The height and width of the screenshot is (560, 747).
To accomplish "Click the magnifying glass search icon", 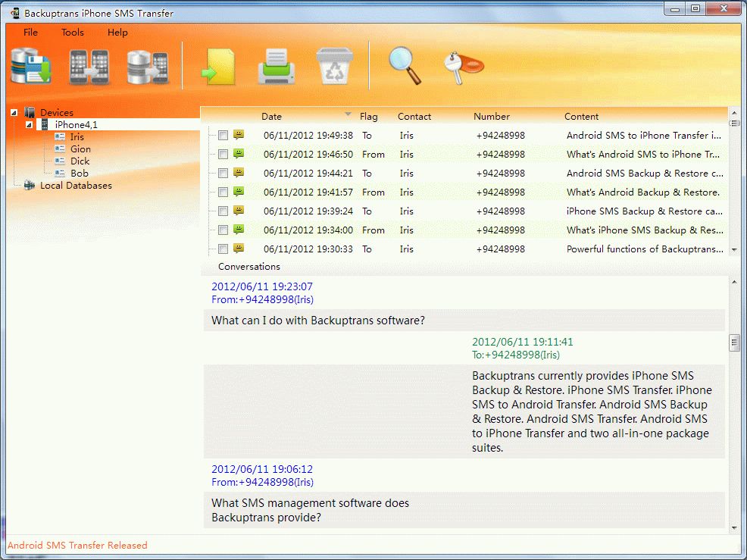I will (x=405, y=65).
